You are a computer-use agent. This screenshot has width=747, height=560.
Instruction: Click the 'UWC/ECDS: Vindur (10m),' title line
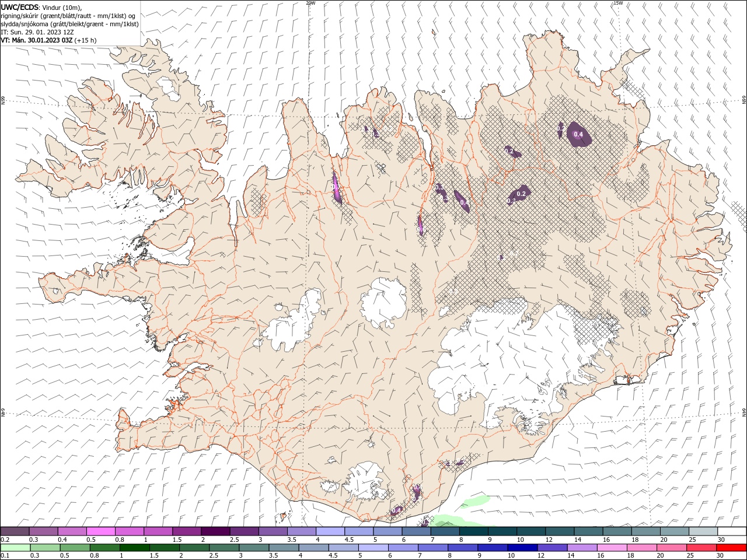pos(41,7)
